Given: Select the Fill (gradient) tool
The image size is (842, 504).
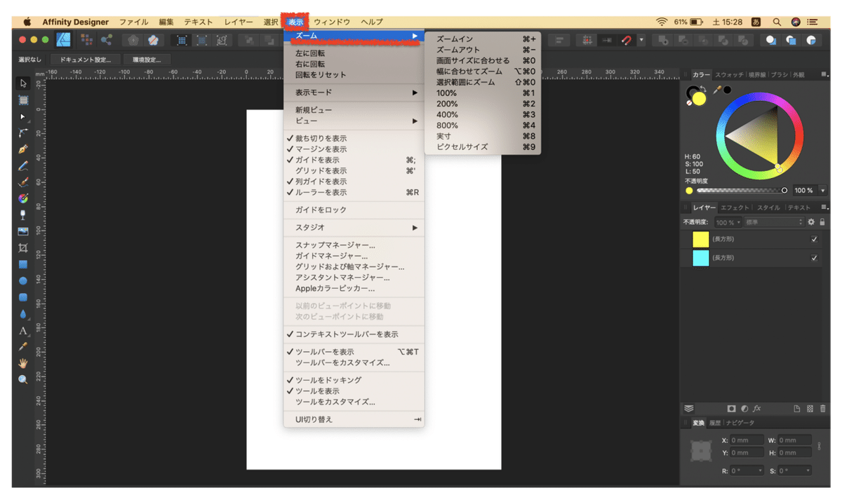Looking at the screenshot, I should [x=23, y=198].
